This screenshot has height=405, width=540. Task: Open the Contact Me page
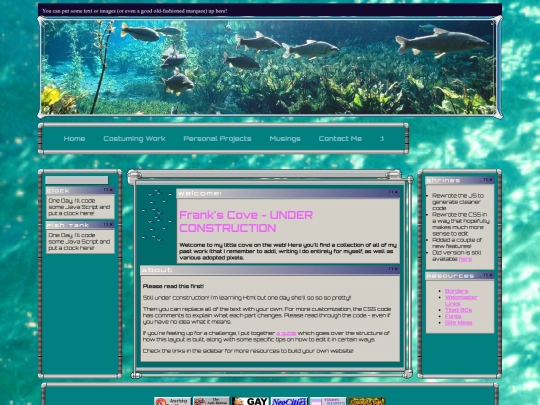pyautogui.click(x=340, y=138)
